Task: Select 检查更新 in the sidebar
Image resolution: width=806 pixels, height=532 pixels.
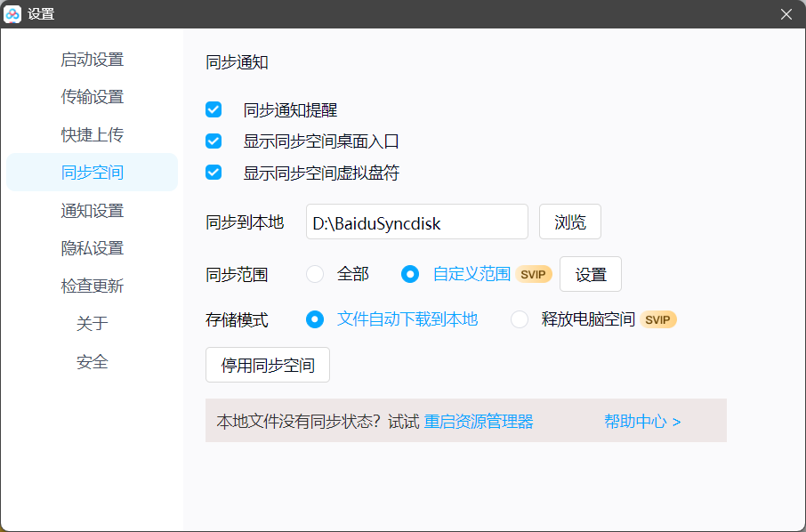Action: click(93, 286)
